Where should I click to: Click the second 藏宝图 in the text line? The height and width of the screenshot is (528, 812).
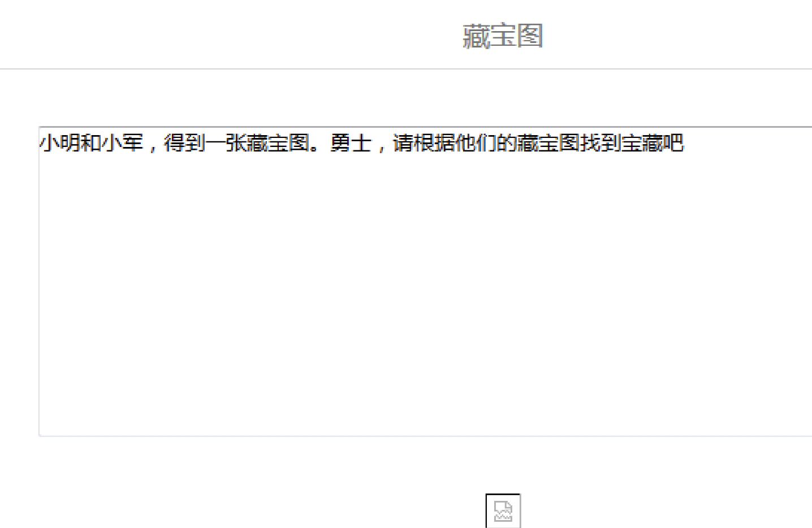click(x=548, y=142)
